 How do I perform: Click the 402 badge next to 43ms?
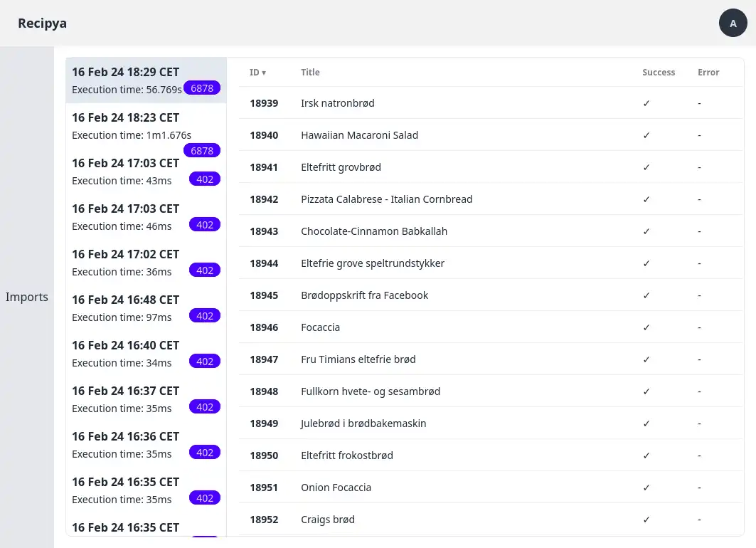(x=205, y=179)
